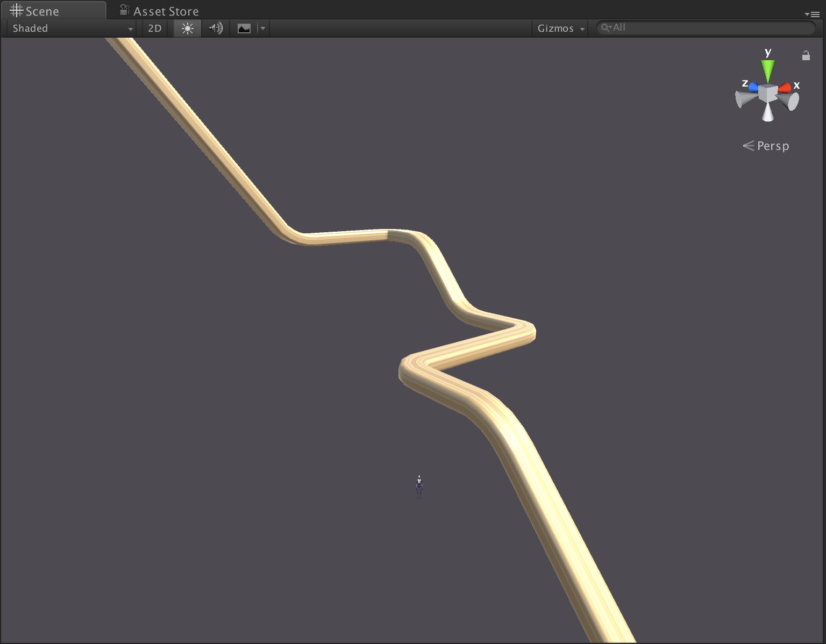Open the Shaded draw mode dropdown

[x=72, y=28]
